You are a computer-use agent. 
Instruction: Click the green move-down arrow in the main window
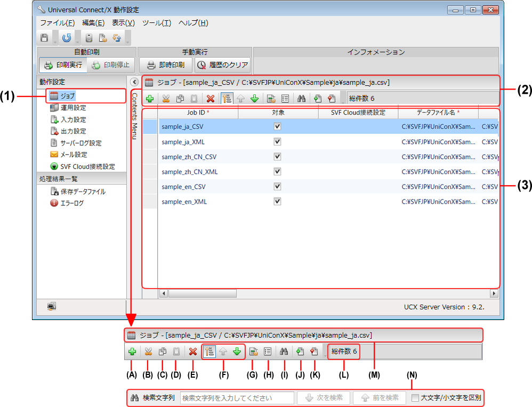click(x=254, y=99)
